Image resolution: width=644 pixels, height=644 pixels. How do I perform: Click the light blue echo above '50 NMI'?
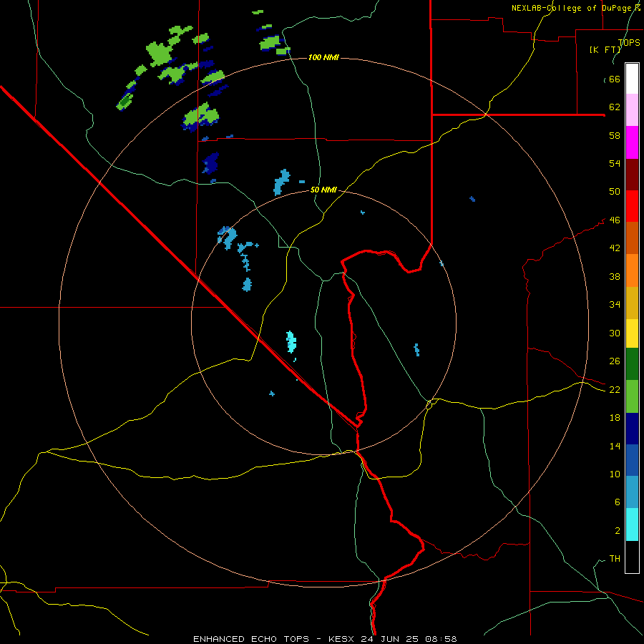click(281, 182)
